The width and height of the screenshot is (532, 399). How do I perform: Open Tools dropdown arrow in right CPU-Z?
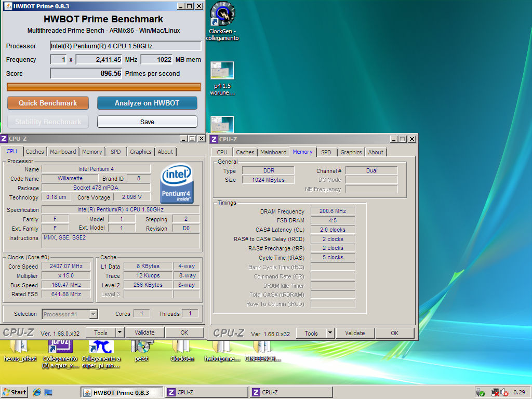point(330,333)
